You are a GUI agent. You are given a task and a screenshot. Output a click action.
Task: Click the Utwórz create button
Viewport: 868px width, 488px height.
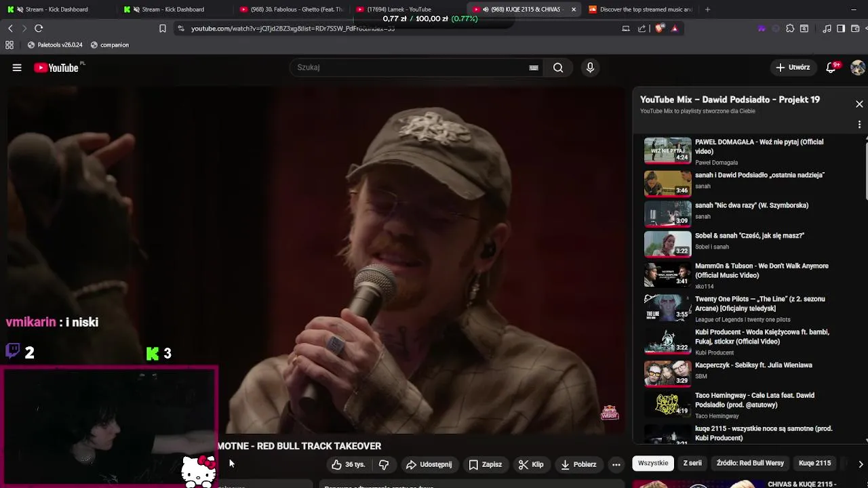click(x=793, y=68)
